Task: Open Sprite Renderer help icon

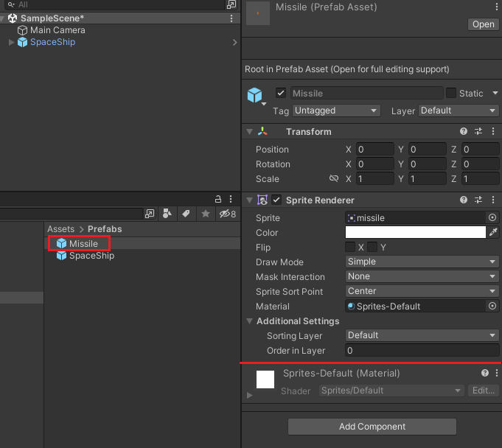Action: pos(463,200)
